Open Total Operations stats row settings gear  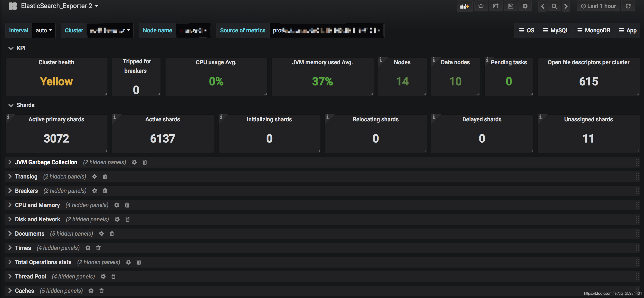click(128, 262)
